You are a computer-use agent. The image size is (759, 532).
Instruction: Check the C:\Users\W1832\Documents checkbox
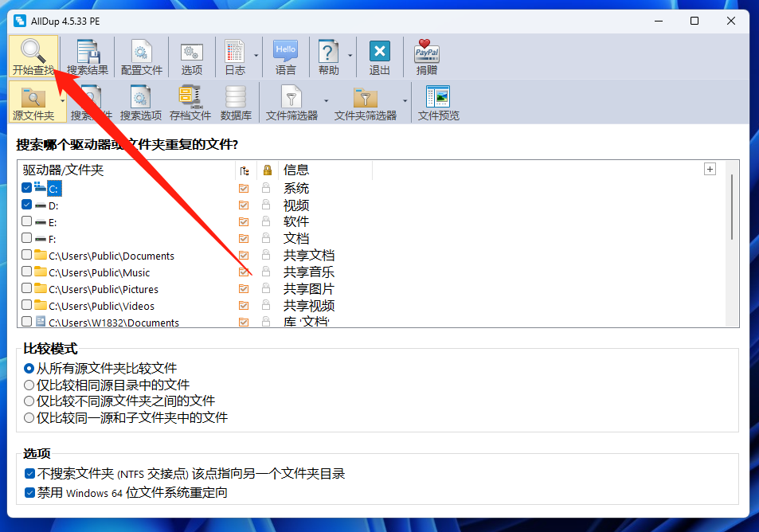[26, 322]
